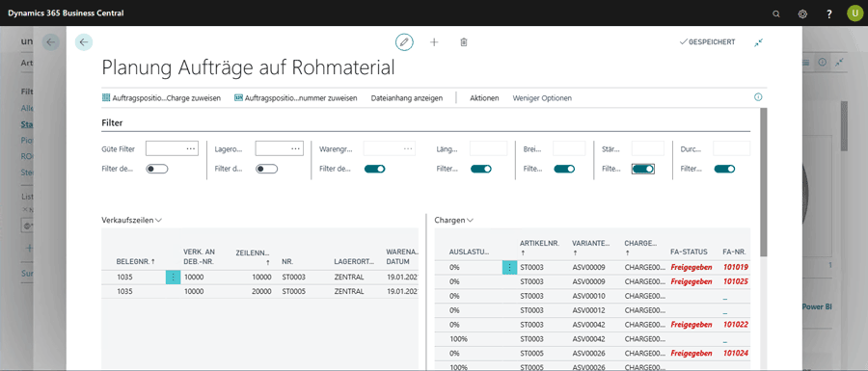The width and height of the screenshot is (868, 371).
Task: Open the Aktionen menu
Action: pos(484,98)
